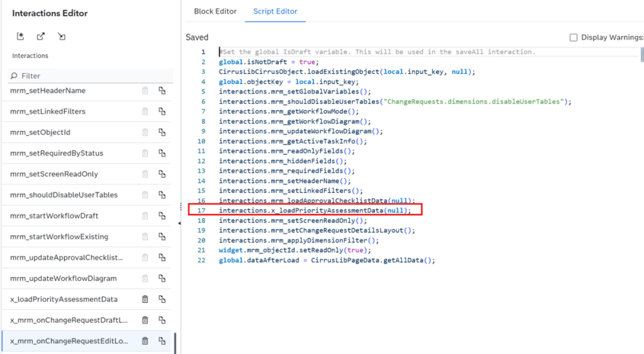Delete the mrm_setRequiredByStatus interaction
Image resolution: width=644 pixels, height=354 pixels.
(x=145, y=153)
